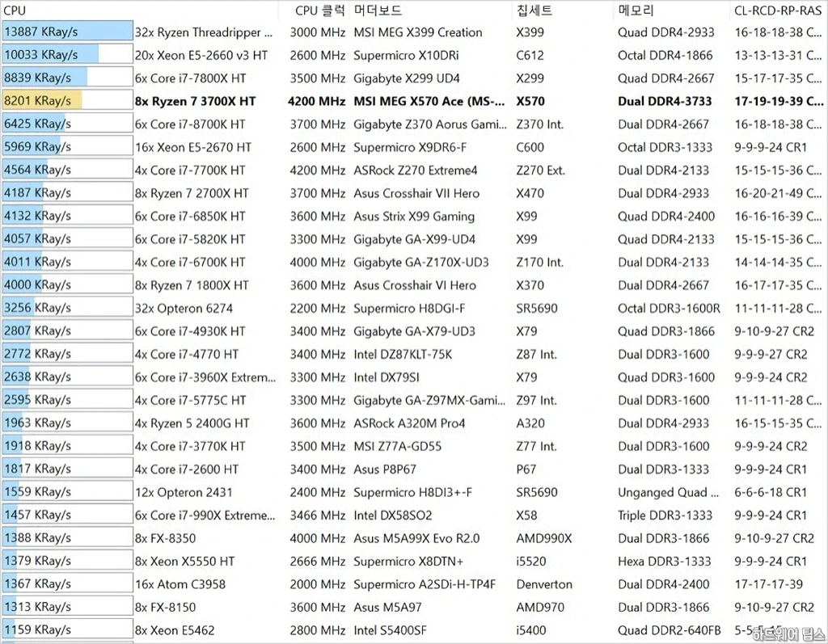This screenshot has height=644, width=828.
Task: Select the 8x FX-8350 entry
Action: point(165,538)
